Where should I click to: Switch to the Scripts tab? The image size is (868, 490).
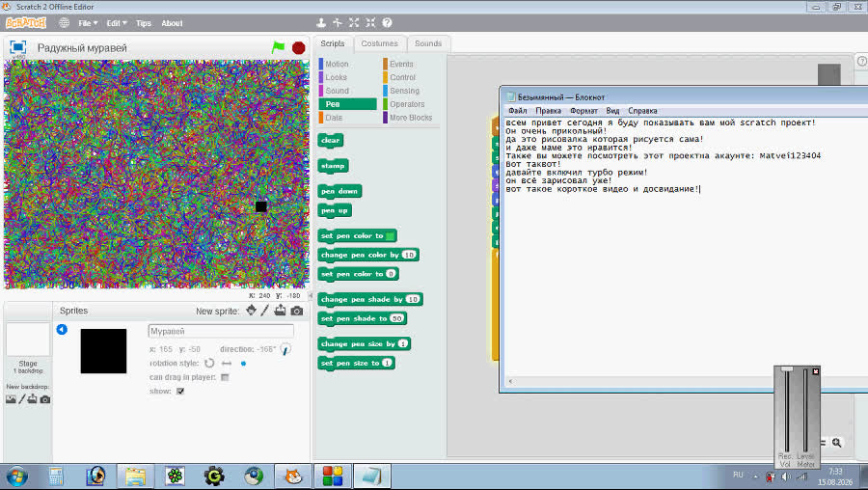(332, 43)
